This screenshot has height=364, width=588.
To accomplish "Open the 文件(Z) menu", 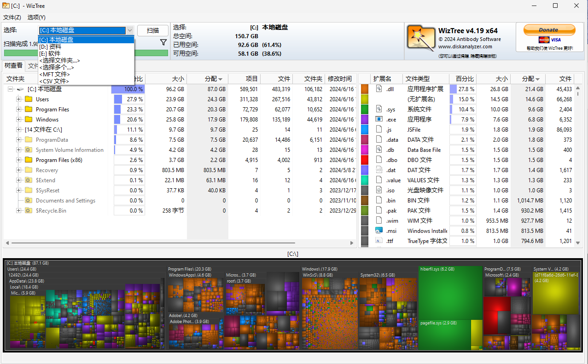I will pos(12,17).
